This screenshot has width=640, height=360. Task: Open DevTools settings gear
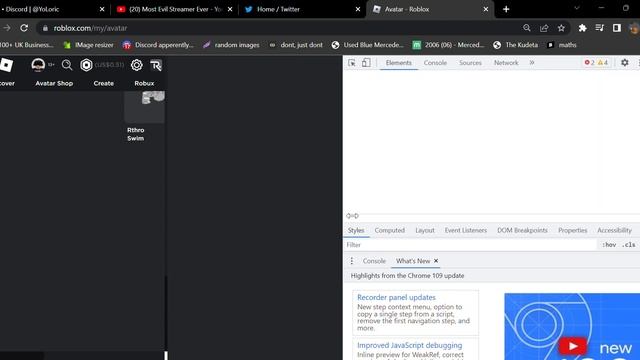point(624,62)
